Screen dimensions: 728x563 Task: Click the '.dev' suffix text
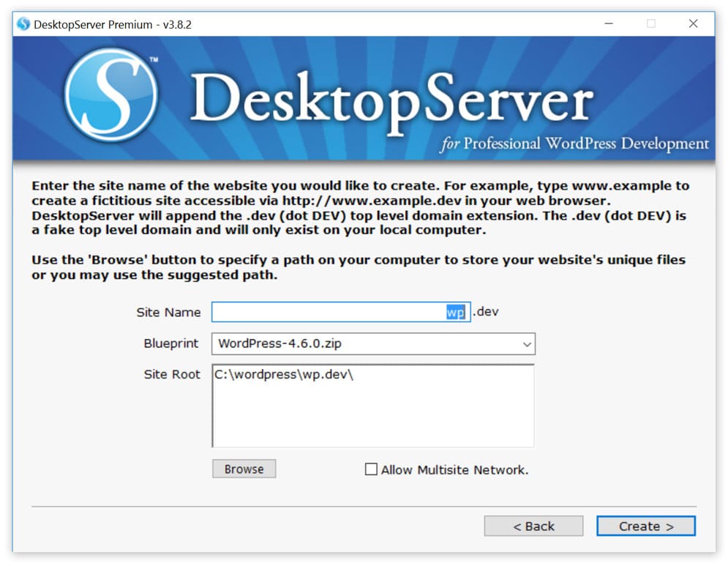[x=486, y=311]
